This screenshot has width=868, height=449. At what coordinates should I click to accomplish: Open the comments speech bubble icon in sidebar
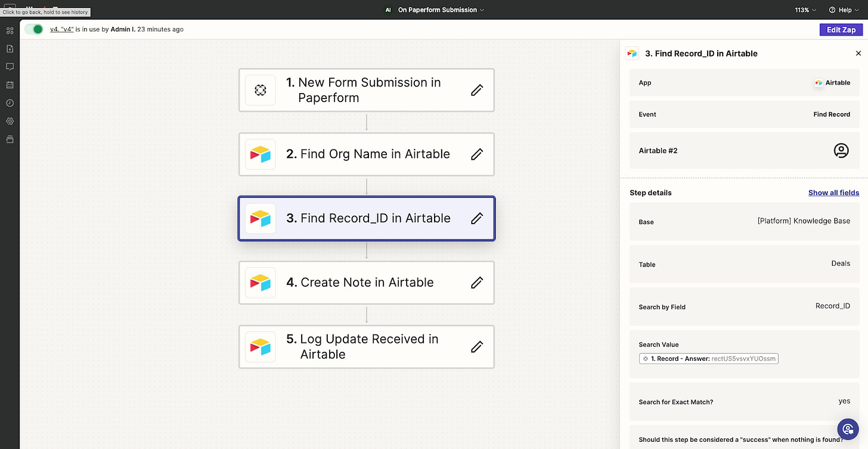tap(10, 67)
